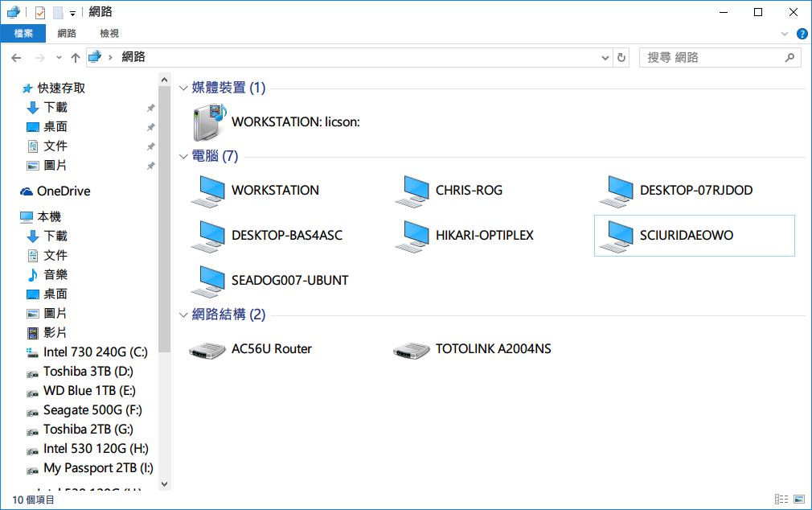Viewport: 812px width, 510px height.
Task: Select the CHRIS-ROG computer
Action: tap(449, 191)
